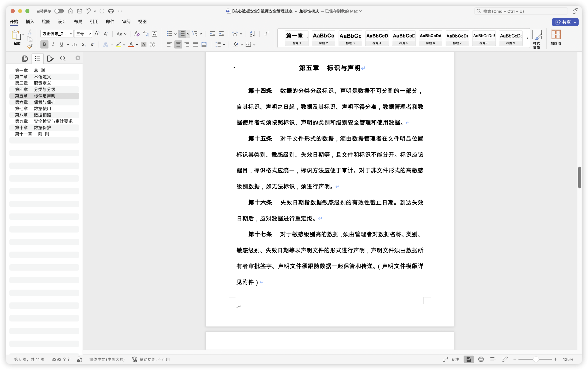Click the zoom slider handle

pyautogui.click(x=536, y=359)
